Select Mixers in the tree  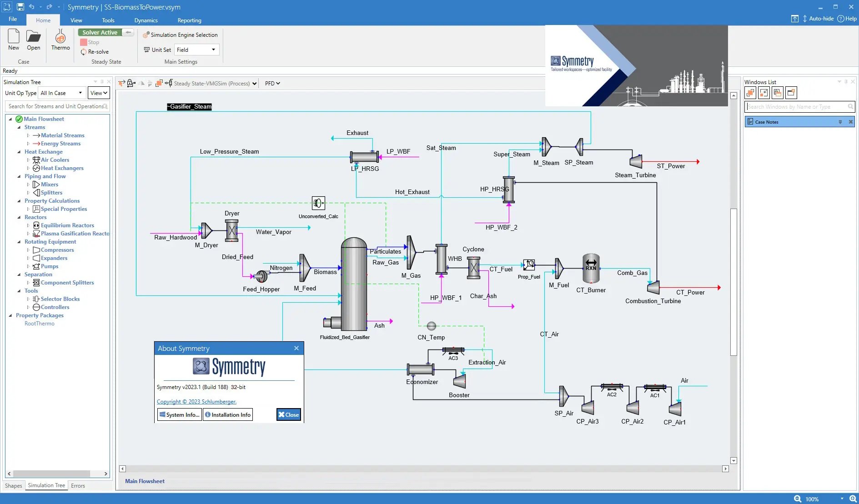[50, 185]
